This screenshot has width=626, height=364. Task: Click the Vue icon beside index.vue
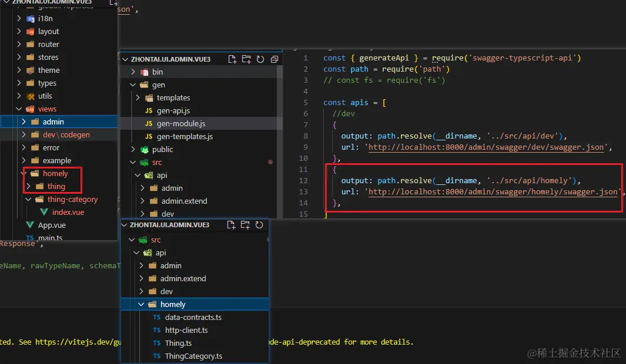(x=44, y=212)
